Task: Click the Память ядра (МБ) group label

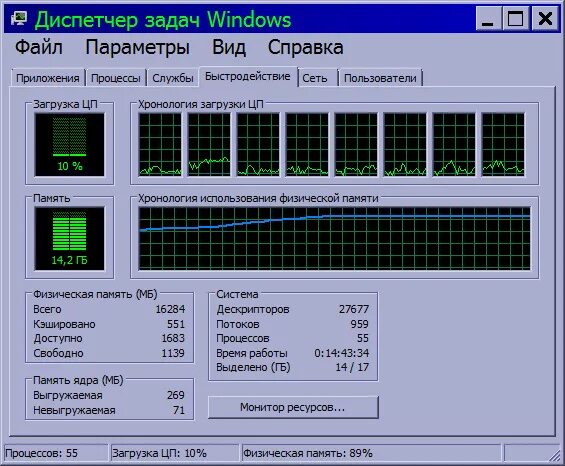Action: 78,380
